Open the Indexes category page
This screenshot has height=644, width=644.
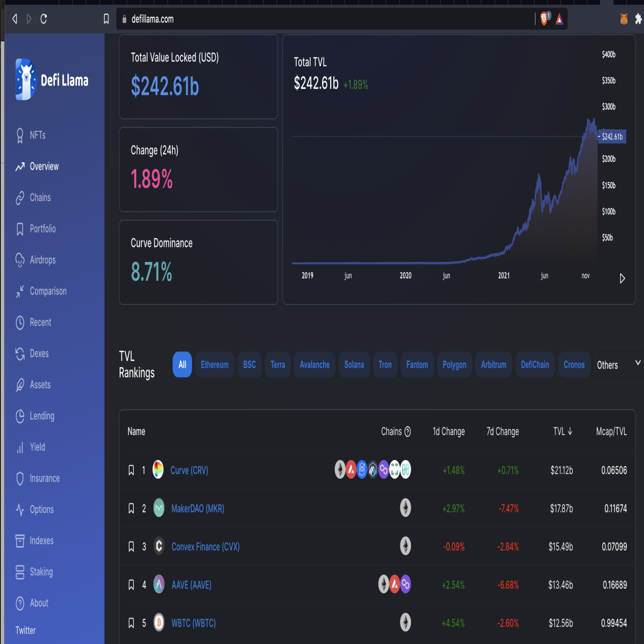click(x=34, y=540)
